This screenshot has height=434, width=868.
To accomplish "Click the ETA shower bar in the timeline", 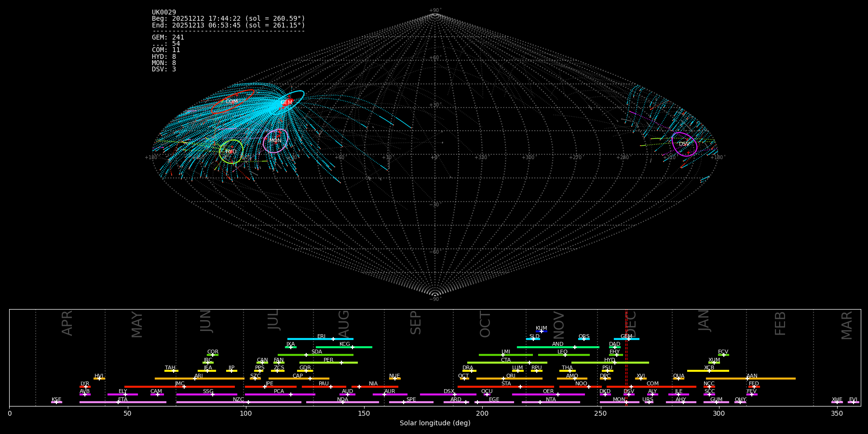I will click(123, 402).
